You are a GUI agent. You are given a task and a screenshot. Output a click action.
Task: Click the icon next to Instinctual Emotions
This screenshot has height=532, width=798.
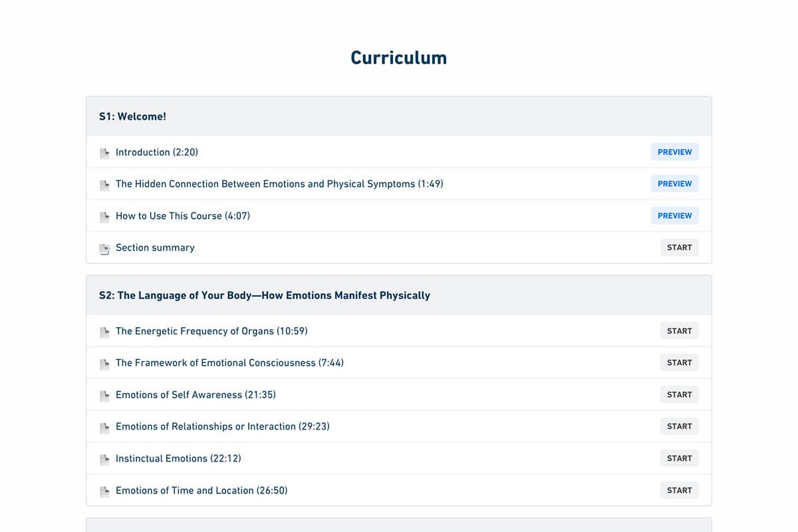click(104, 460)
